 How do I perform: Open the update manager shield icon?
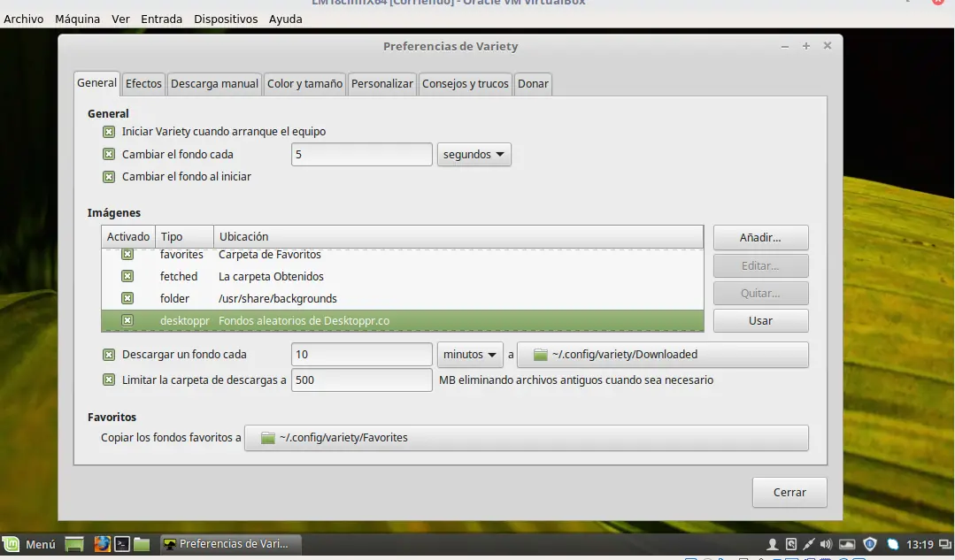870,544
